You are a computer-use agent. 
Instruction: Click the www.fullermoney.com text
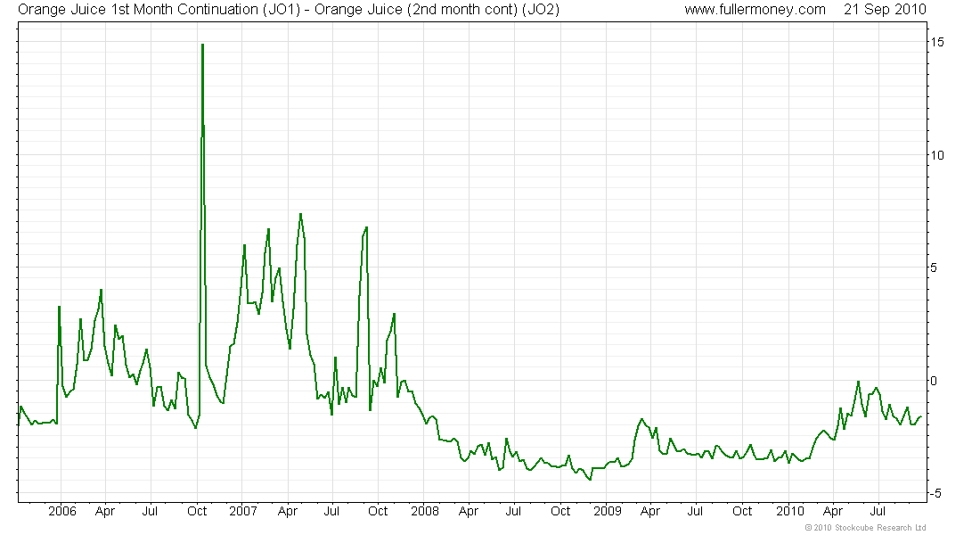pos(755,10)
